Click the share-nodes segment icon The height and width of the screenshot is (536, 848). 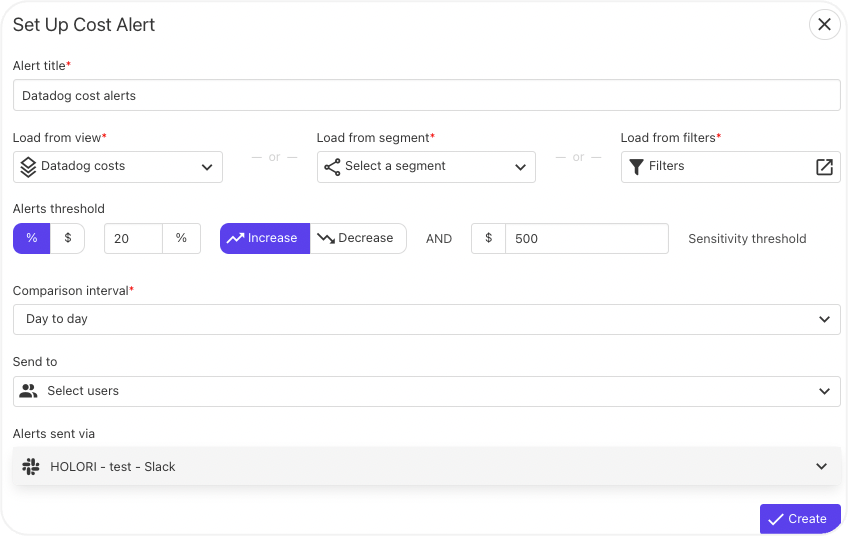click(332, 167)
